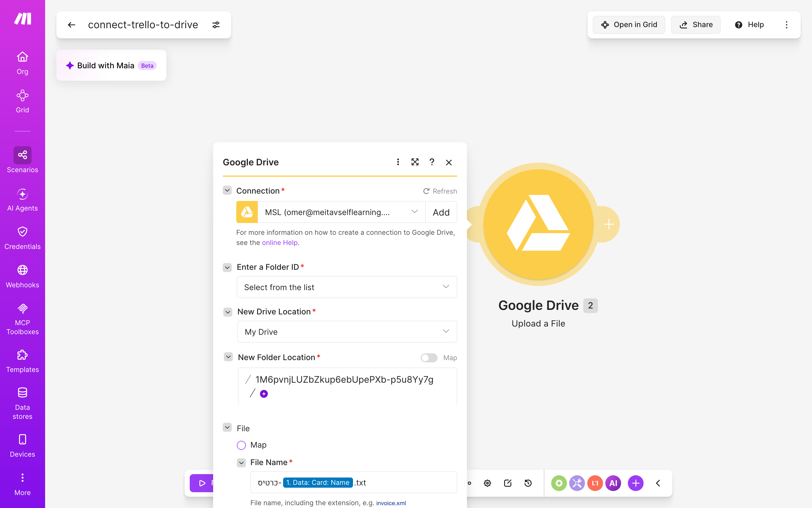Click the File Name input field

coord(354,483)
